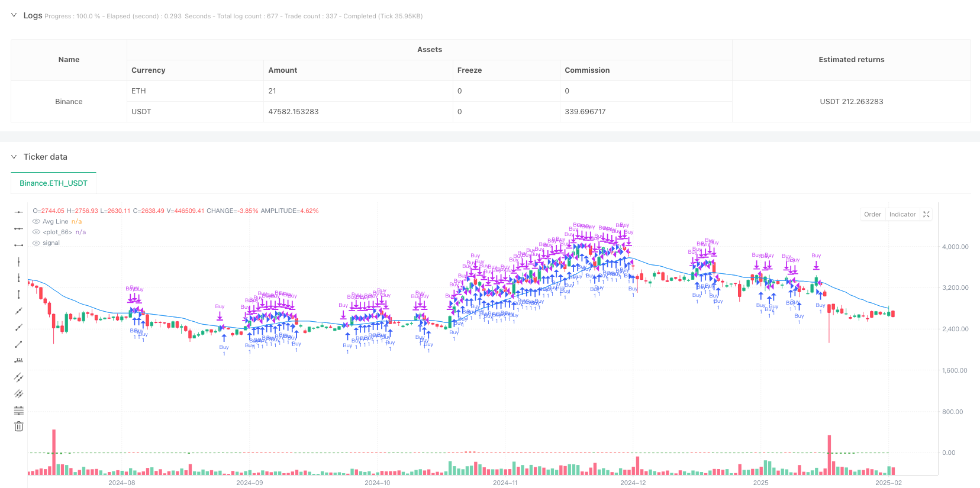Screen dimensions: 980x488
Task: Select the three parallel lines drawing tool
Action: coord(19,393)
